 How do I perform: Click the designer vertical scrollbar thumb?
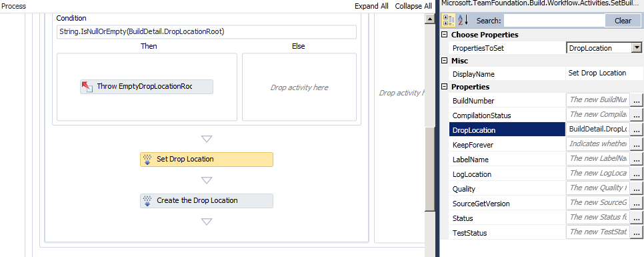tap(430, 169)
